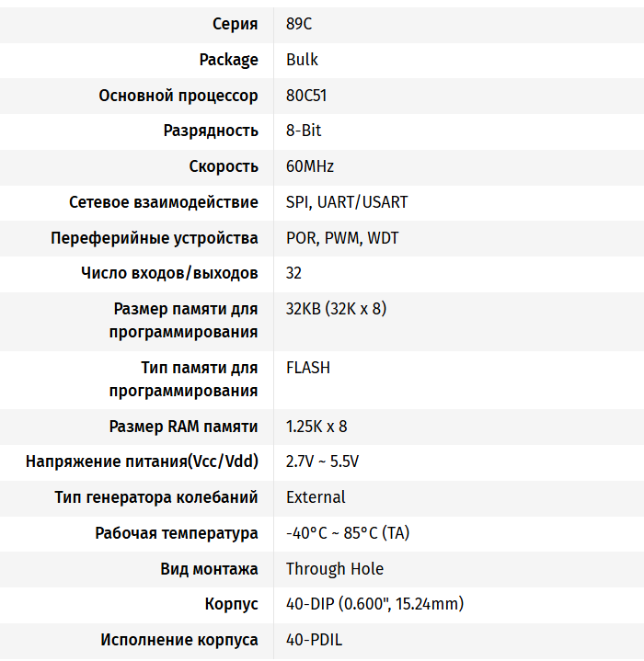The width and height of the screenshot is (644, 661).
Task: Select the "SPI, UART/USART" value
Action: tap(347, 202)
